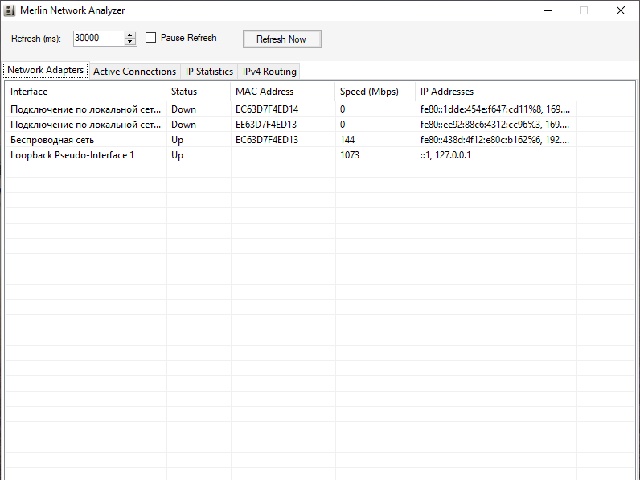The height and width of the screenshot is (480, 640).
Task: Click the MAC address EC63D7F4ED14 cell
Action: point(267,109)
